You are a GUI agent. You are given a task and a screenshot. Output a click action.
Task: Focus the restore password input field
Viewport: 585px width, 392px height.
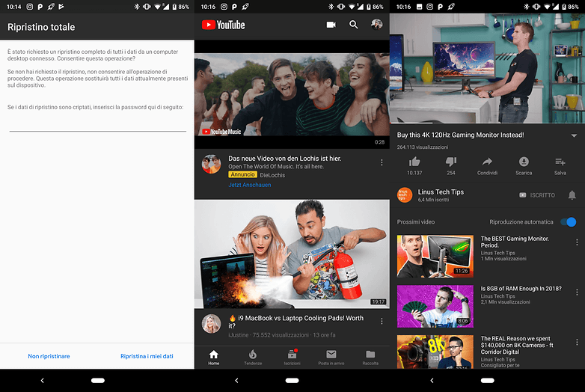98,126
